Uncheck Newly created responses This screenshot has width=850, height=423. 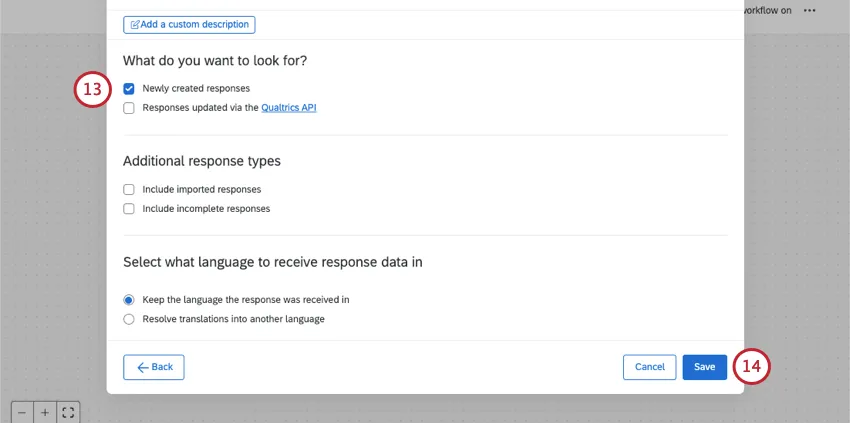[129, 88]
